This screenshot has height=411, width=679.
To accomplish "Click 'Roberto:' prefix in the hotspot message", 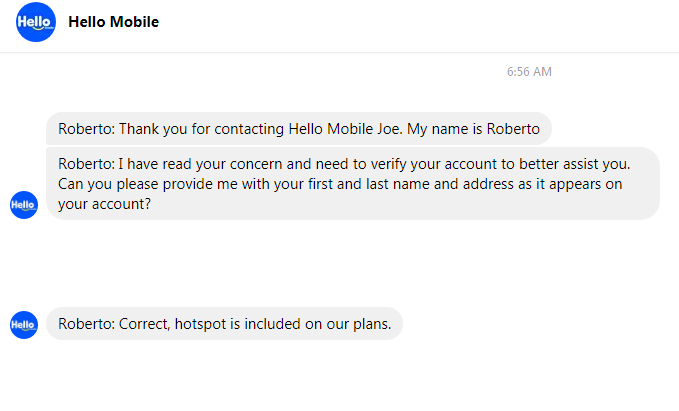I will pos(87,324).
